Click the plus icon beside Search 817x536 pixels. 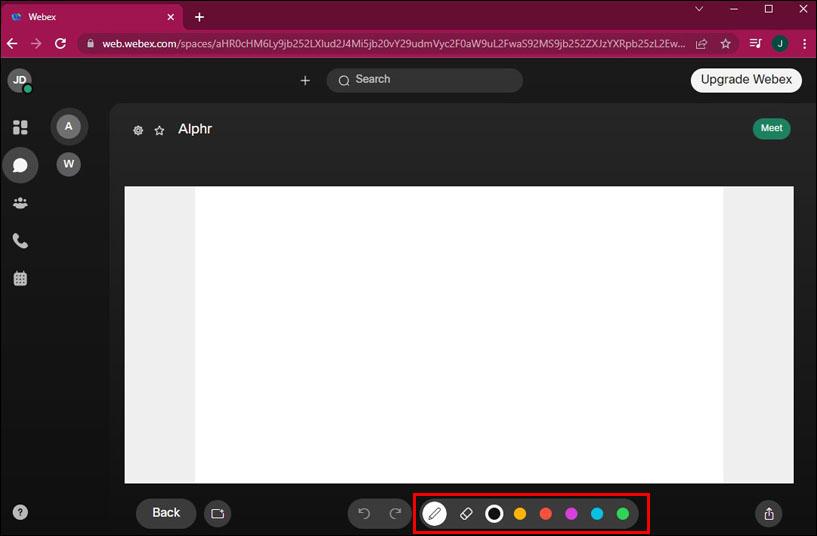305,80
